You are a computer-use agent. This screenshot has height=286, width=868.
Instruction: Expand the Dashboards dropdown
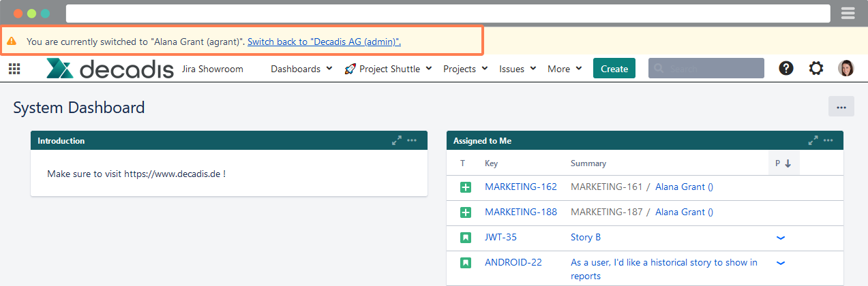pyautogui.click(x=301, y=69)
